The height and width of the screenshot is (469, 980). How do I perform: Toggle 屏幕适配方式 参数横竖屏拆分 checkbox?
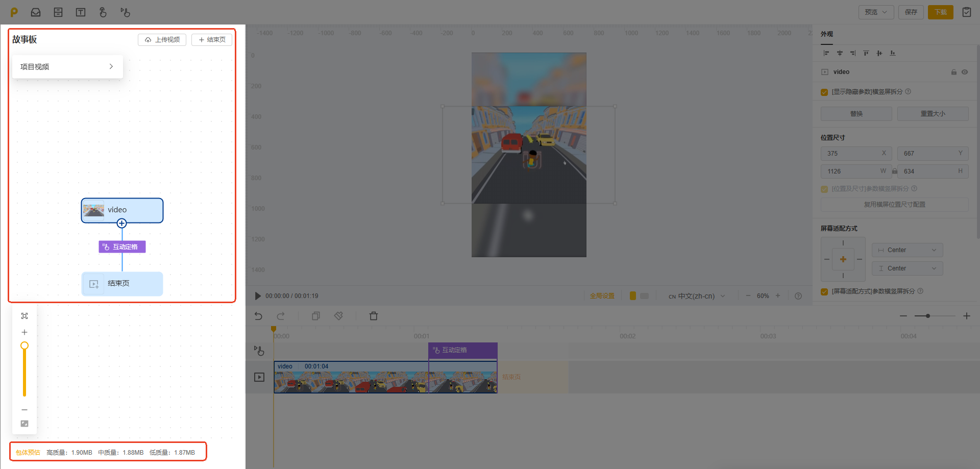click(x=824, y=292)
